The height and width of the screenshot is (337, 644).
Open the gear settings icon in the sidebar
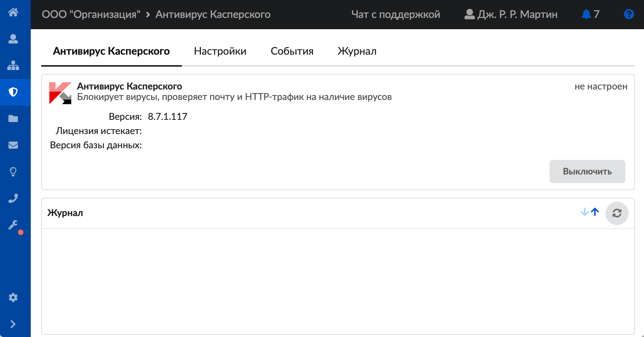click(x=13, y=298)
